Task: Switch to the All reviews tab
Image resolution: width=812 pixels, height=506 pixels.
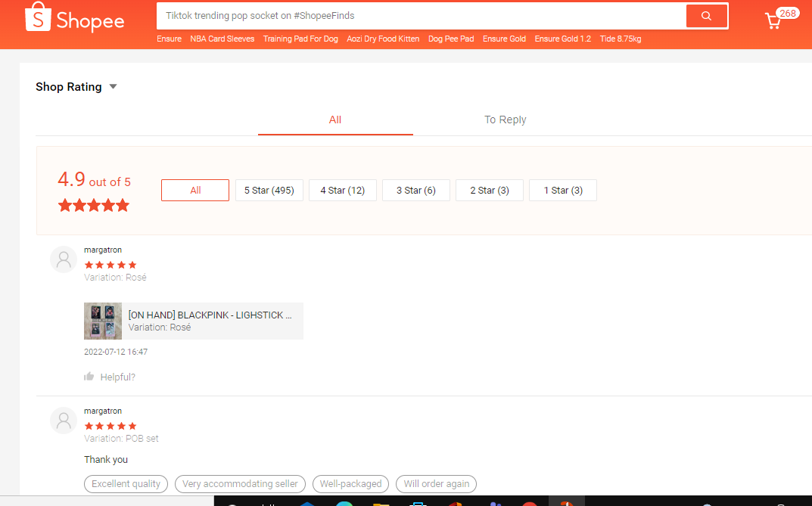Action: click(335, 120)
